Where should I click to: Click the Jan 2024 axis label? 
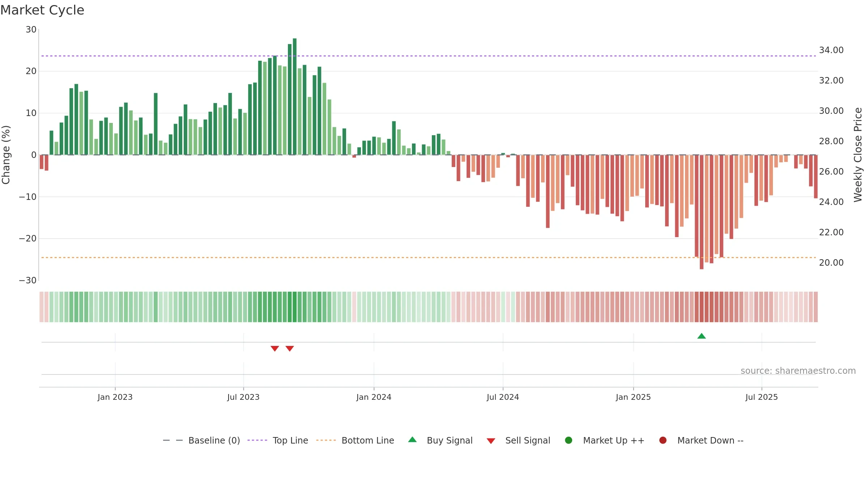(374, 397)
